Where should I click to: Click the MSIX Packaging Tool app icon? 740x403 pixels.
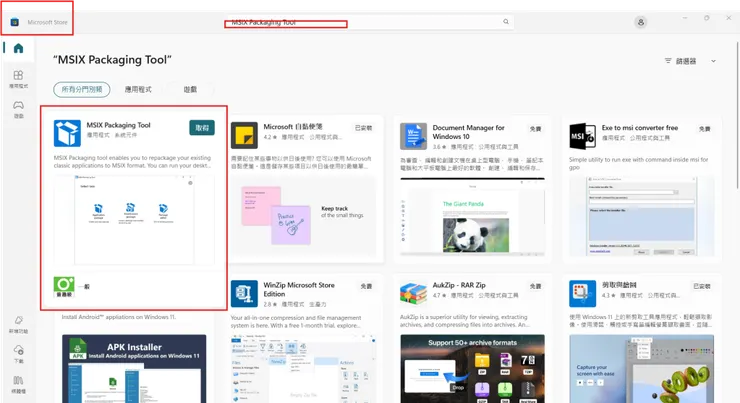pyautogui.click(x=67, y=133)
